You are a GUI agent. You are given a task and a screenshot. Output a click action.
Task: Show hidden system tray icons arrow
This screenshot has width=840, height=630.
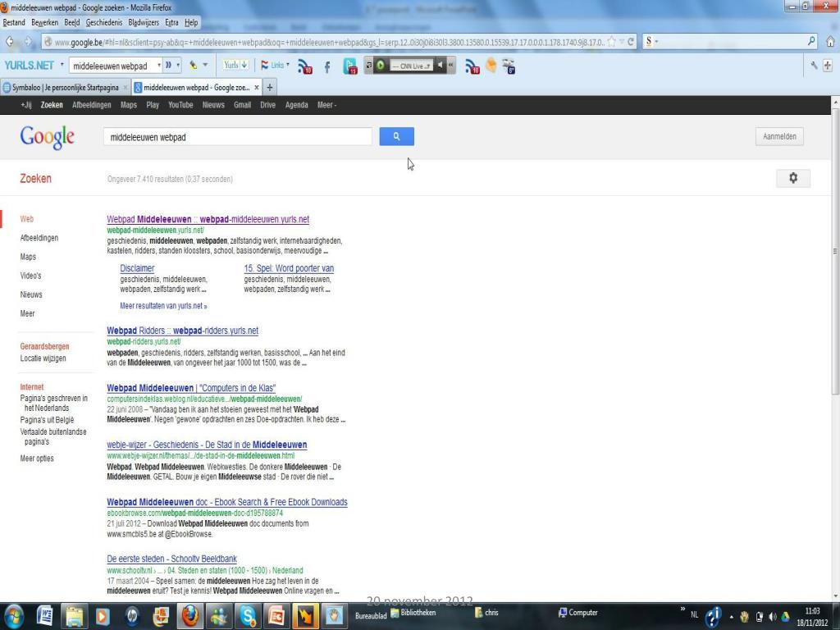pyautogui.click(x=731, y=617)
